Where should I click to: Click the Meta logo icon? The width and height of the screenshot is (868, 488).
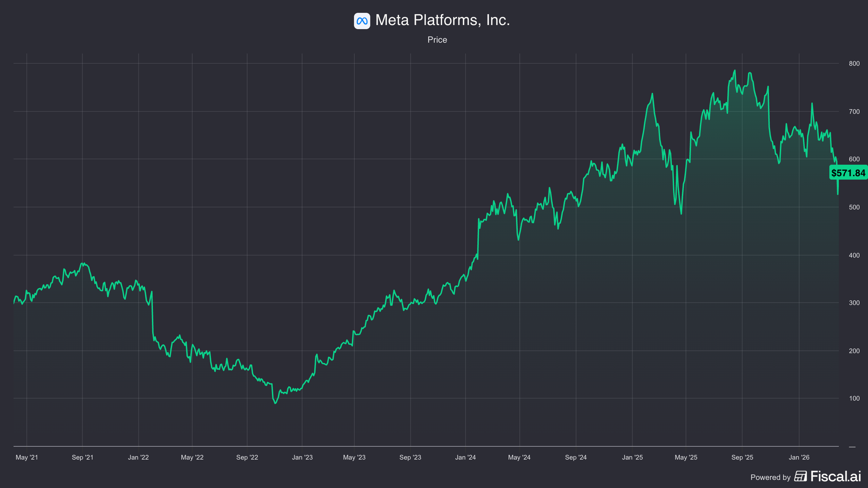click(x=362, y=21)
